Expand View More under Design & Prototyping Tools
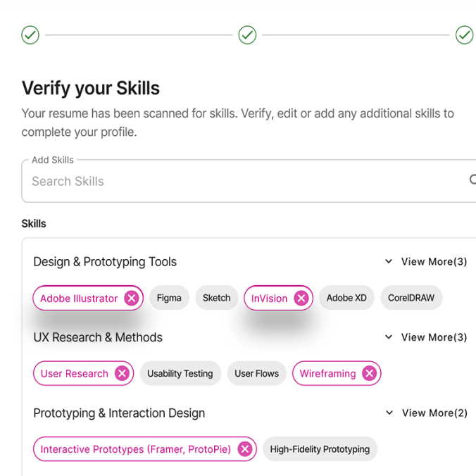This screenshot has width=476, height=476. [x=426, y=262]
